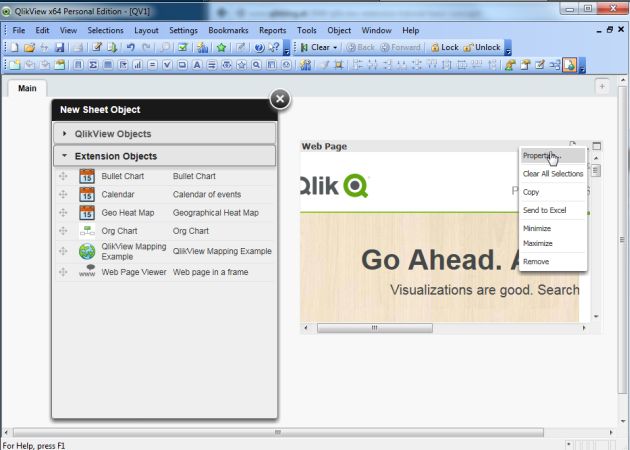Click the Create Current Selections Box V icon
630x450 pixels.
coord(167,65)
